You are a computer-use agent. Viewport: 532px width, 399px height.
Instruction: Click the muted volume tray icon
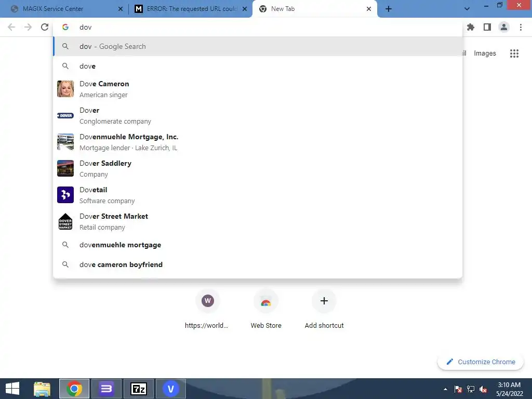[x=483, y=389]
